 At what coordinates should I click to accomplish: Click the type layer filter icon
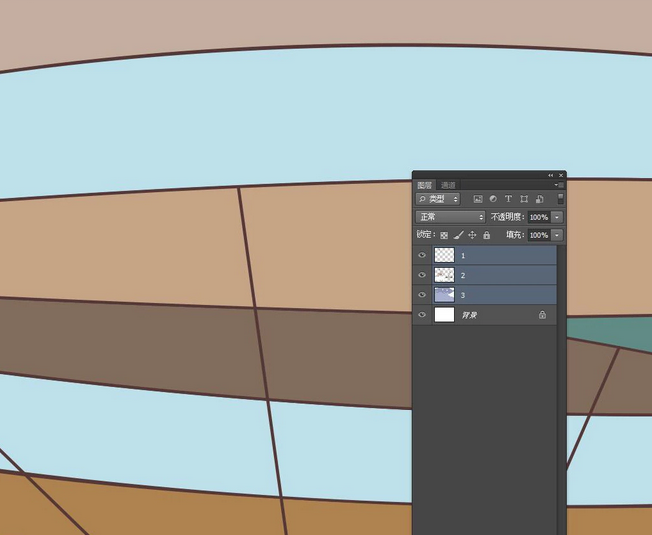pyautogui.click(x=508, y=199)
